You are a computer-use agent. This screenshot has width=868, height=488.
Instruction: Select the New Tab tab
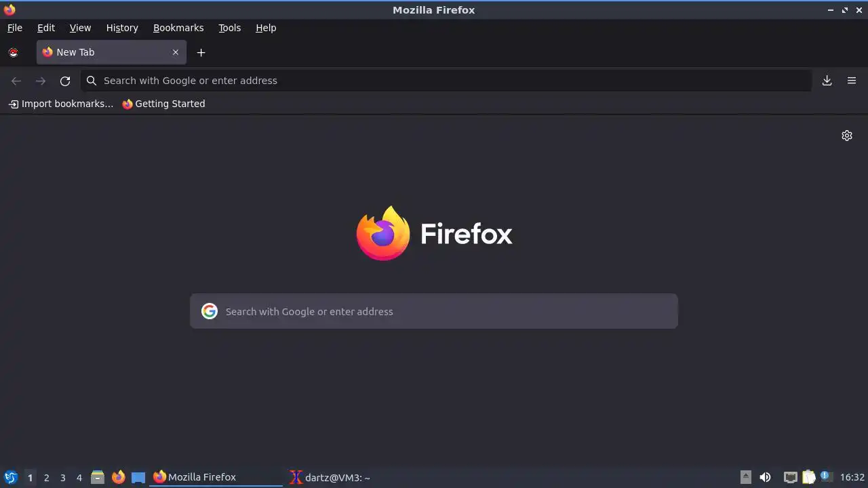[111, 52]
